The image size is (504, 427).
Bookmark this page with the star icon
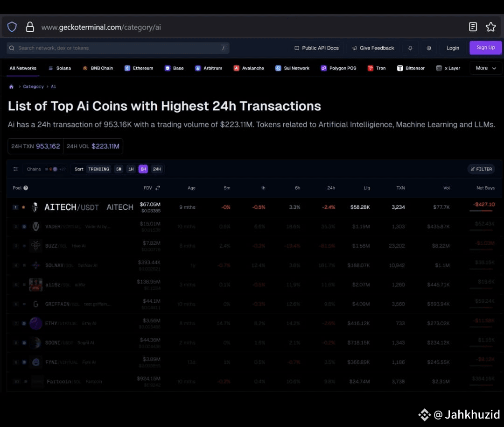coord(490,27)
